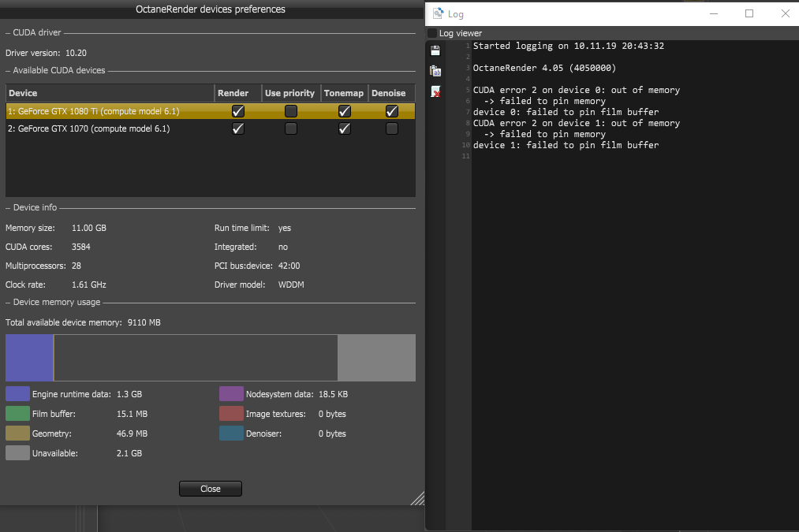Click the blue Engine runtime data bar segment
799x532 pixels.
pos(29,358)
